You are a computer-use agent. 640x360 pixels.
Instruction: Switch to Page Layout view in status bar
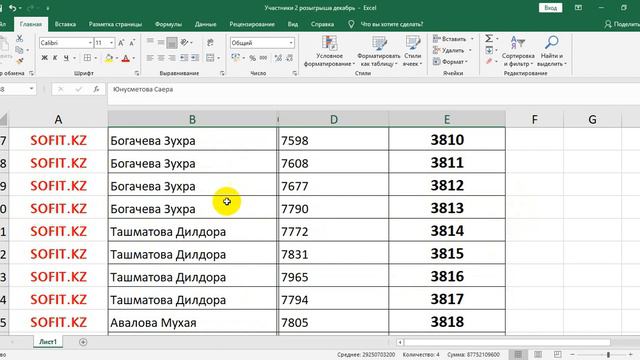coord(538,354)
